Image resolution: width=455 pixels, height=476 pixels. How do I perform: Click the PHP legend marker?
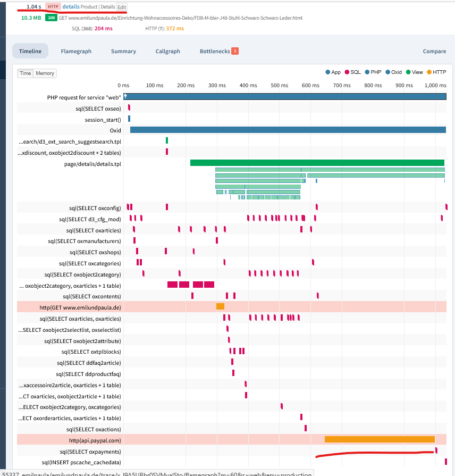(367, 72)
